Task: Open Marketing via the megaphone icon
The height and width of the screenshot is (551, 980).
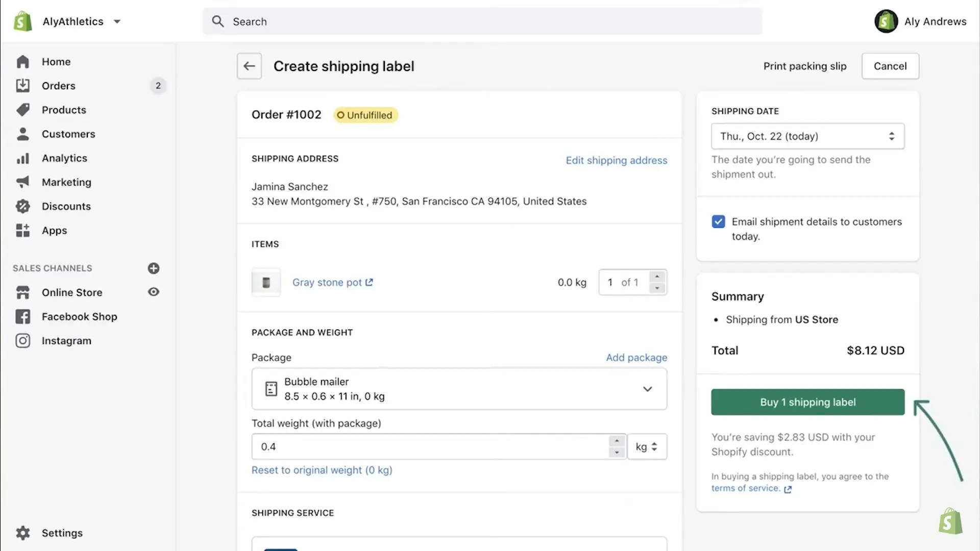Action: [23, 182]
